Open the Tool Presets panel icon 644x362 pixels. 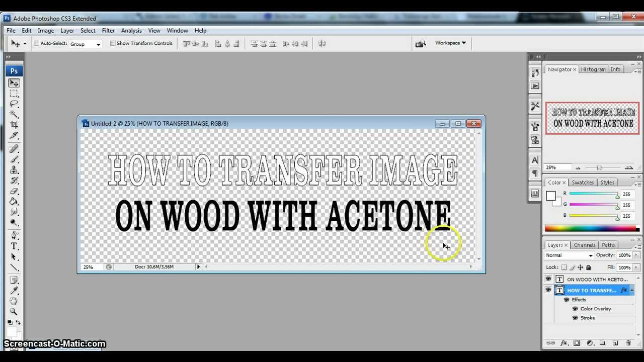click(x=535, y=106)
